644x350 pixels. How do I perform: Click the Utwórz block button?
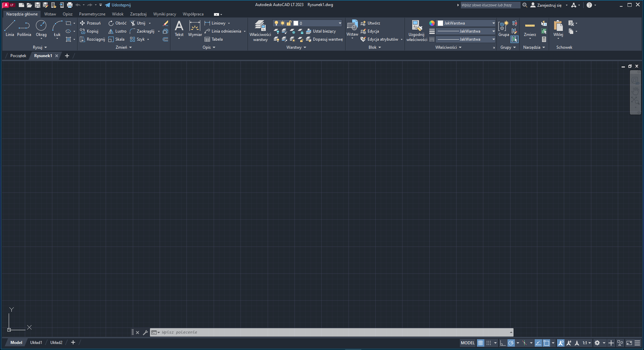pos(370,23)
